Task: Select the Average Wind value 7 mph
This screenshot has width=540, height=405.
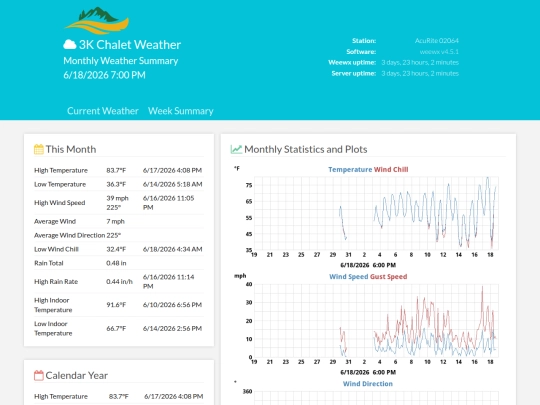Action: click(115, 221)
